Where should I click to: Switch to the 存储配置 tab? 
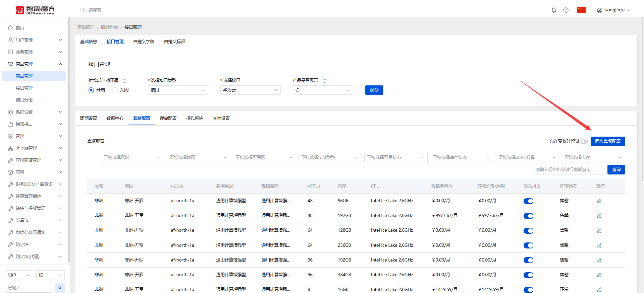(x=168, y=118)
